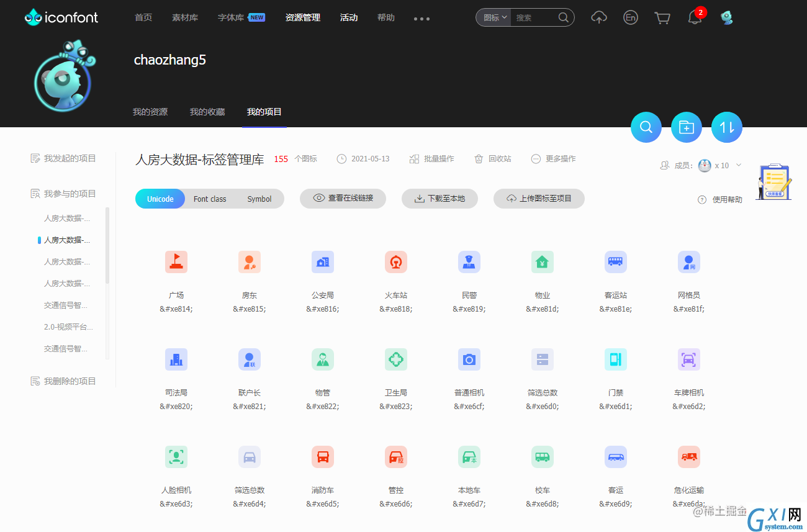
Task: Select the 房东 landlord icon
Action: click(250, 262)
